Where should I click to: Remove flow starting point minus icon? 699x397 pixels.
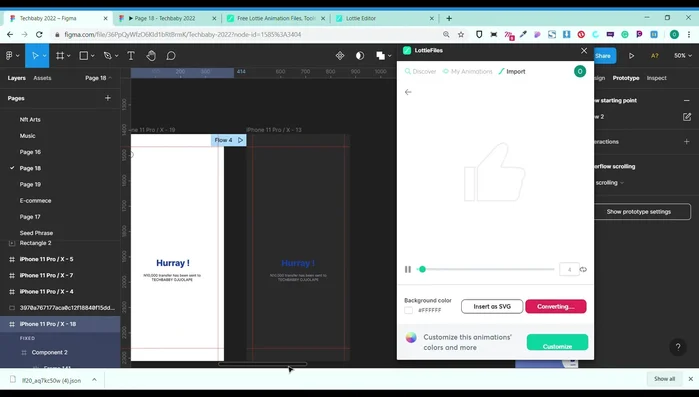coord(687,101)
